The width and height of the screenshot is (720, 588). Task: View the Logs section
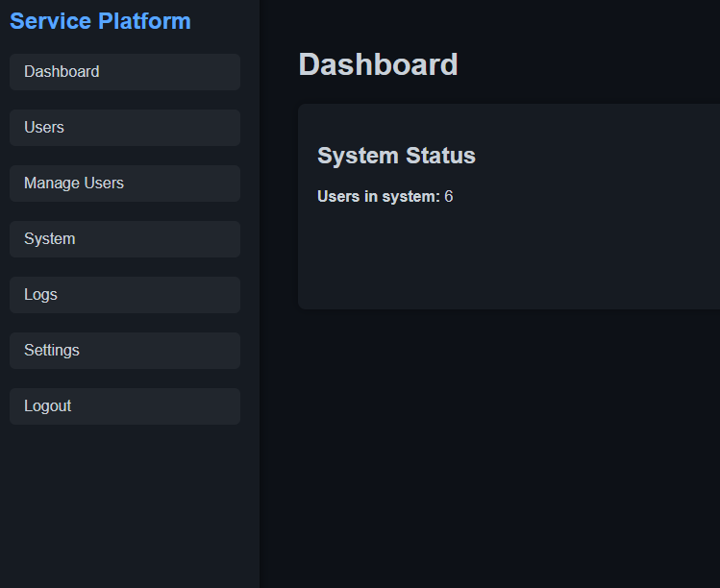[x=125, y=295]
